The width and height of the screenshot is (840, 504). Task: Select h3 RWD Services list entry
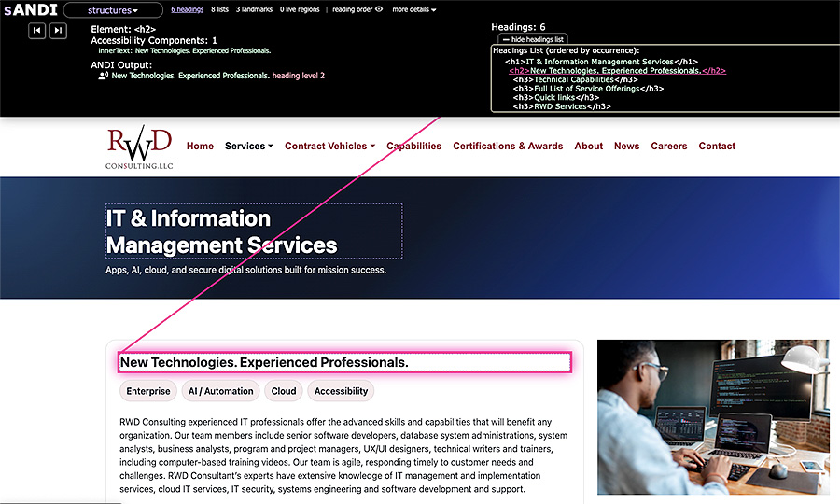tap(562, 106)
